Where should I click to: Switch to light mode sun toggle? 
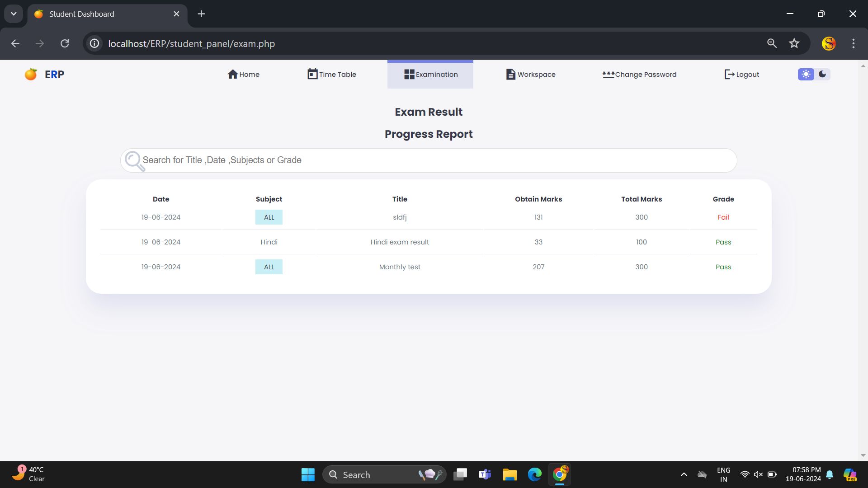[806, 74]
